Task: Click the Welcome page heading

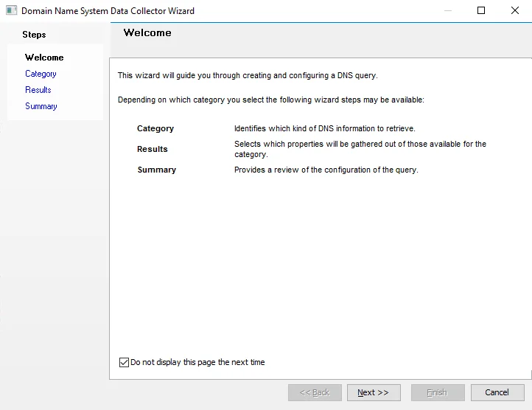Action: coord(147,32)
